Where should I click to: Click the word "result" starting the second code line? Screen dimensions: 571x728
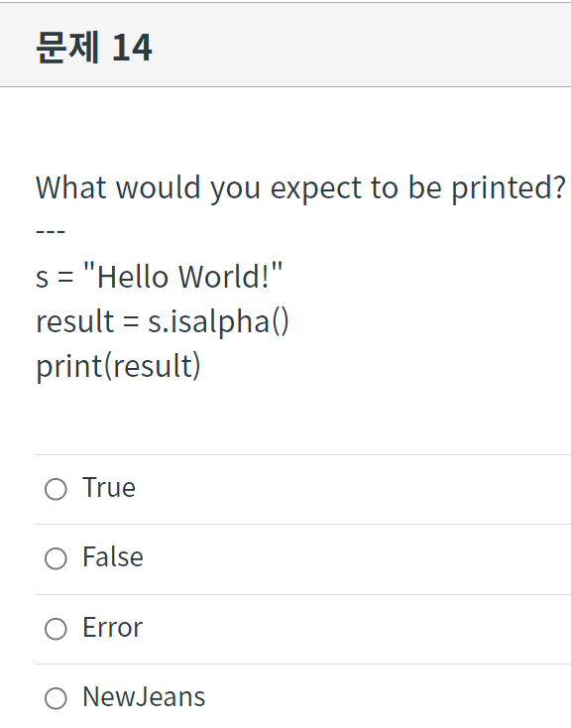(x=74, y=321)
